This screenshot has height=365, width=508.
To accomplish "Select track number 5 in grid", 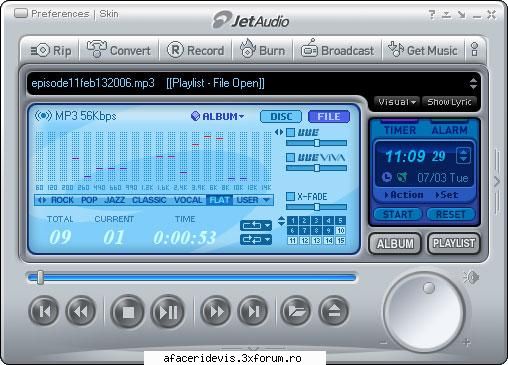I will [x=340, y=220].
